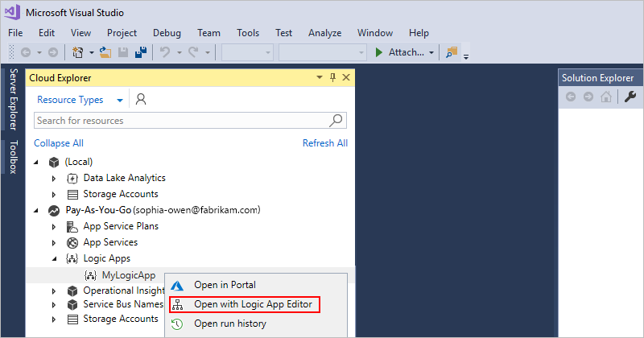The width and height of the screenshot is (644, 338).
Task: Click the Solution Explorer back arrow icon
Action: (571, 97)
